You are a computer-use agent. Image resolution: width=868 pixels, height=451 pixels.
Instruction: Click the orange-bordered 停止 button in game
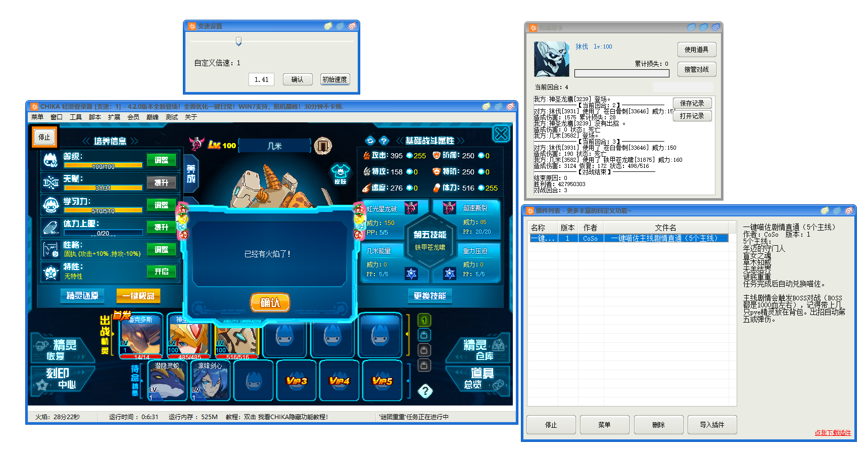point(44,137)
